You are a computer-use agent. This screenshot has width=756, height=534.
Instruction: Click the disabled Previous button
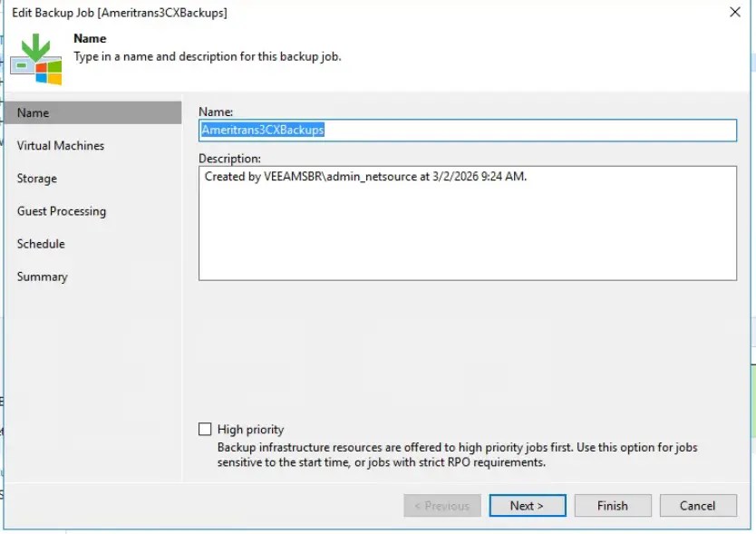[x=442, y=506]
